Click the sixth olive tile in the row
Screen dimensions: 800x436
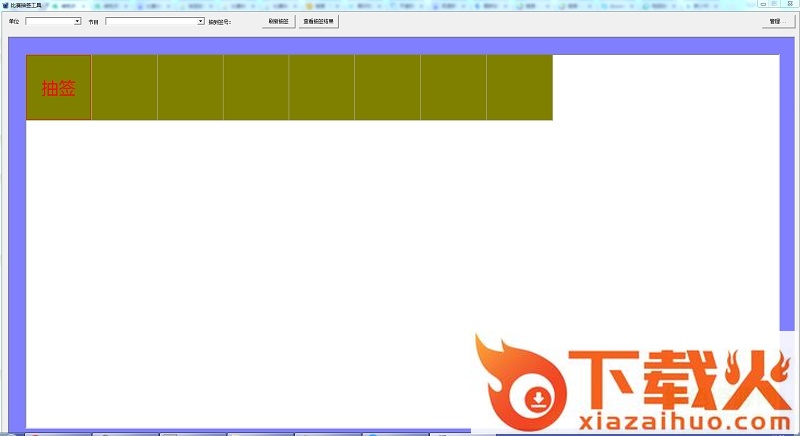pos(388,88)
